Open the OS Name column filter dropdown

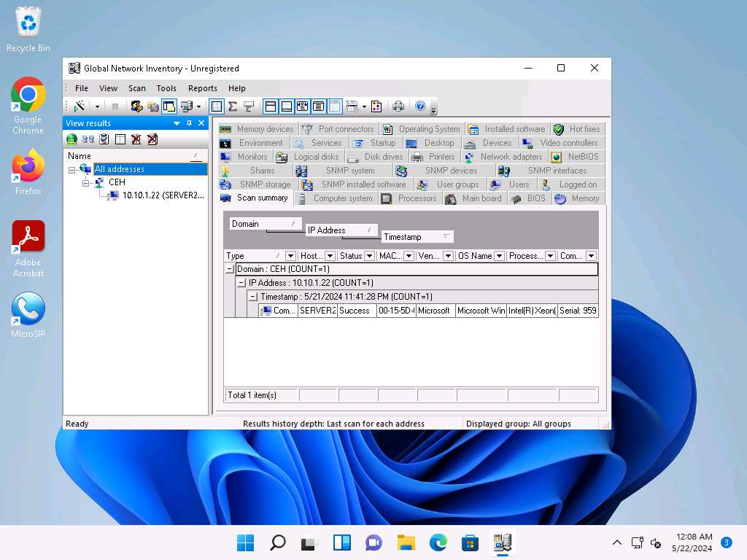[x=500, y=256]
